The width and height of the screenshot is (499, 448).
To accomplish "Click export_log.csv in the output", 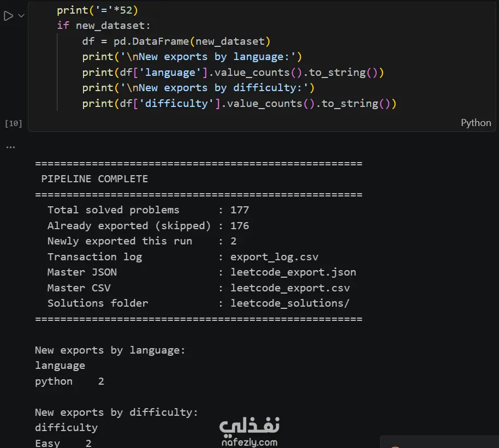I will click(274, 257).
